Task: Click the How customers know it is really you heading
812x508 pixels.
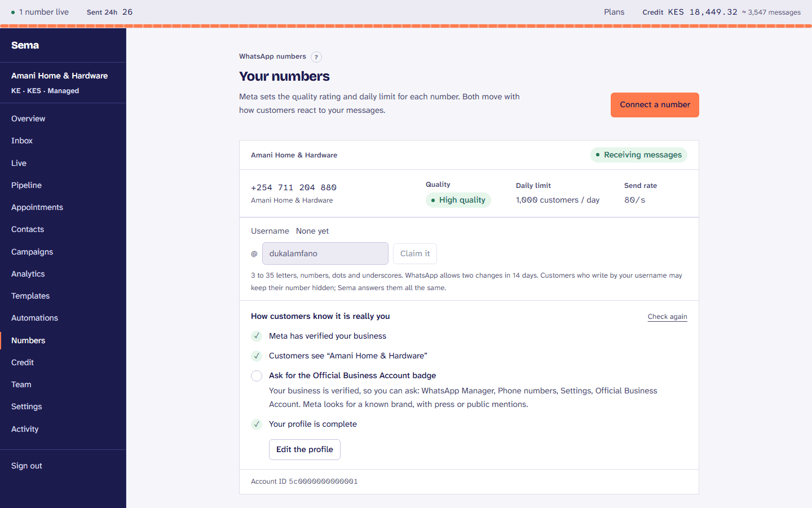Action: tap(320, 316)
